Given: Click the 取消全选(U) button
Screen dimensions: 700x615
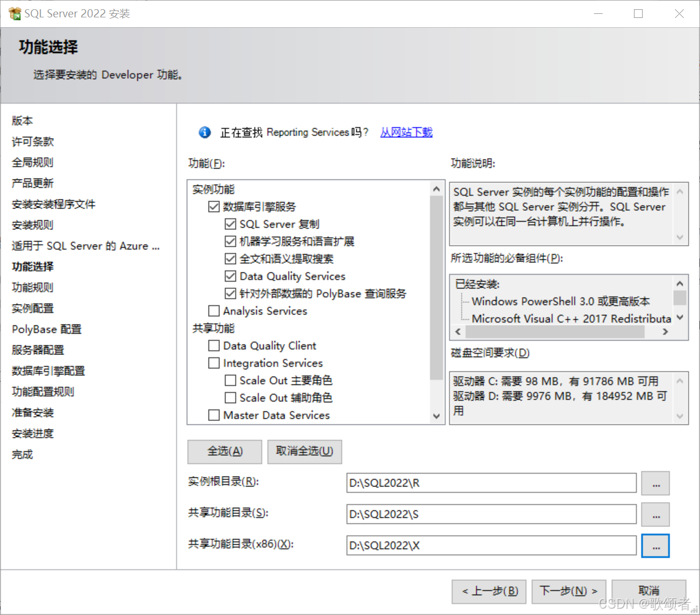Looking at the screenshot, I should click(305, 452).
